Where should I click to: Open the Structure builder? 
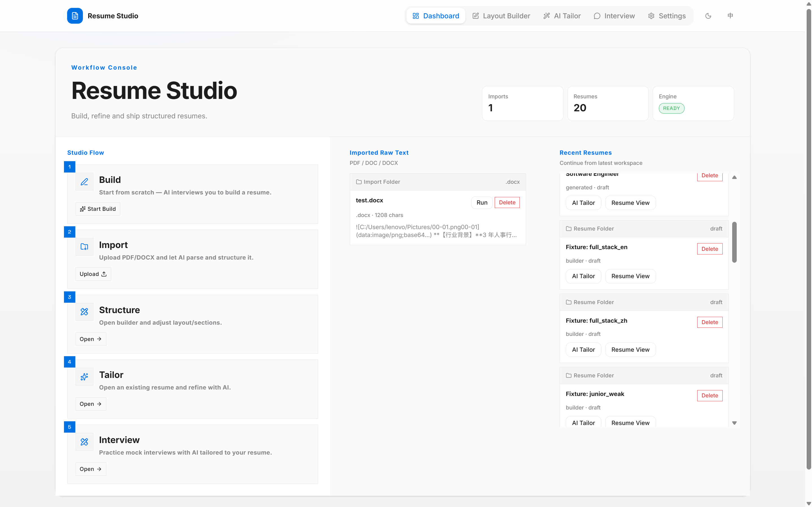coord(91,339)
